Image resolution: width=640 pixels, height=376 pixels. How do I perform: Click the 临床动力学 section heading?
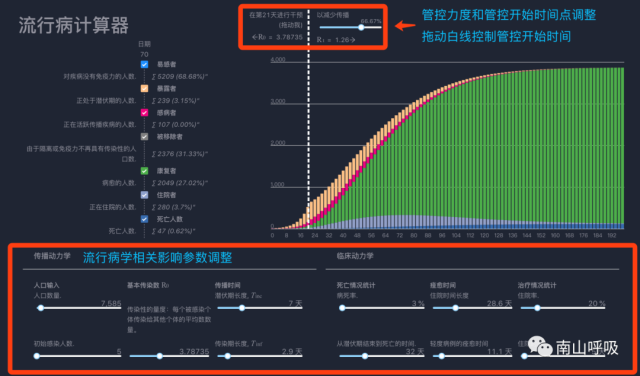(355, 256)
